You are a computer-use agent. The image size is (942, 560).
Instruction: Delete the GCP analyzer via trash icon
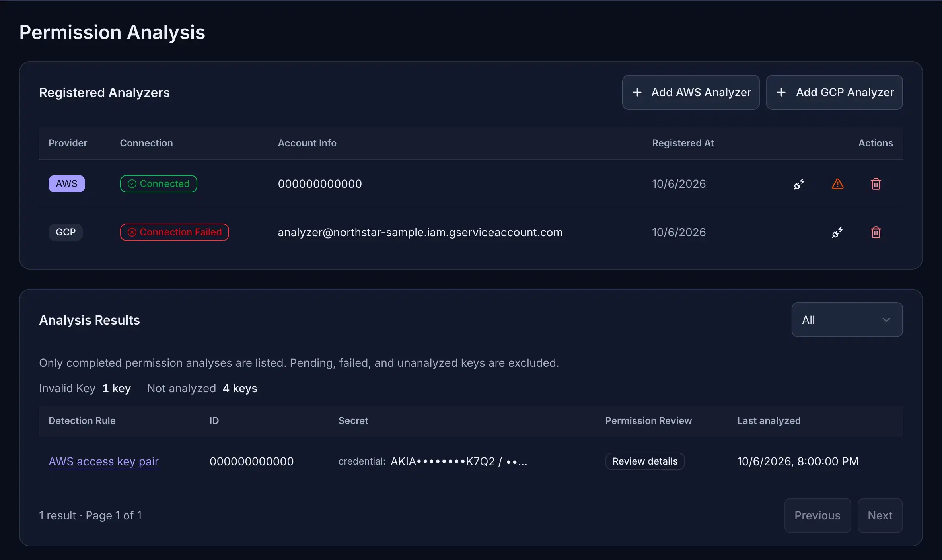(x=876, y=232)
